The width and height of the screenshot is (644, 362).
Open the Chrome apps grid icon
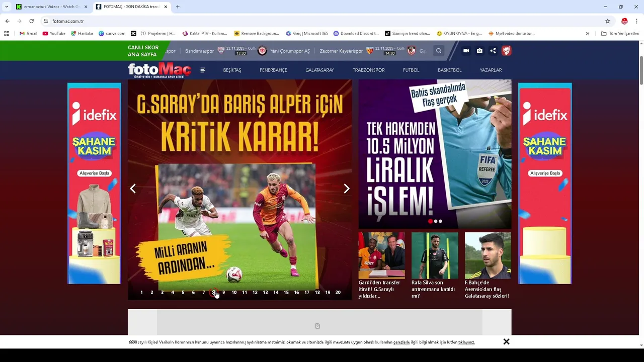(7, 34)
